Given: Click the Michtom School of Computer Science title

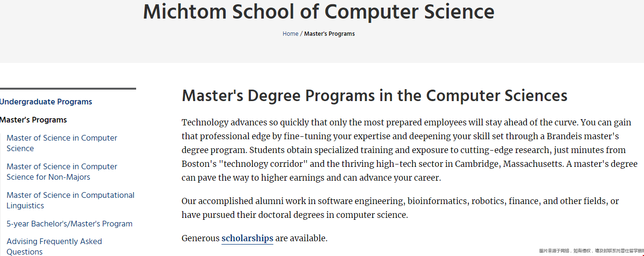Looking at the screenshot, I should [x=319, y=11].
